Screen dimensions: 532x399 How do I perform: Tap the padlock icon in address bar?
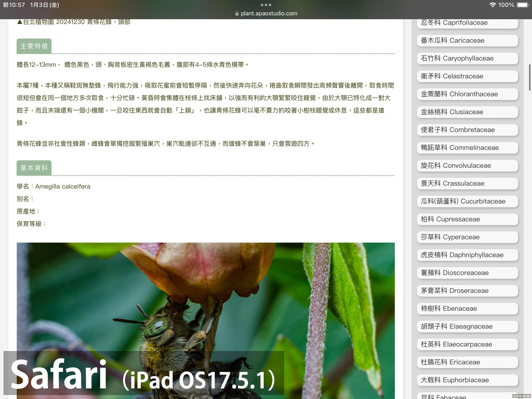[x=237, y=14]
